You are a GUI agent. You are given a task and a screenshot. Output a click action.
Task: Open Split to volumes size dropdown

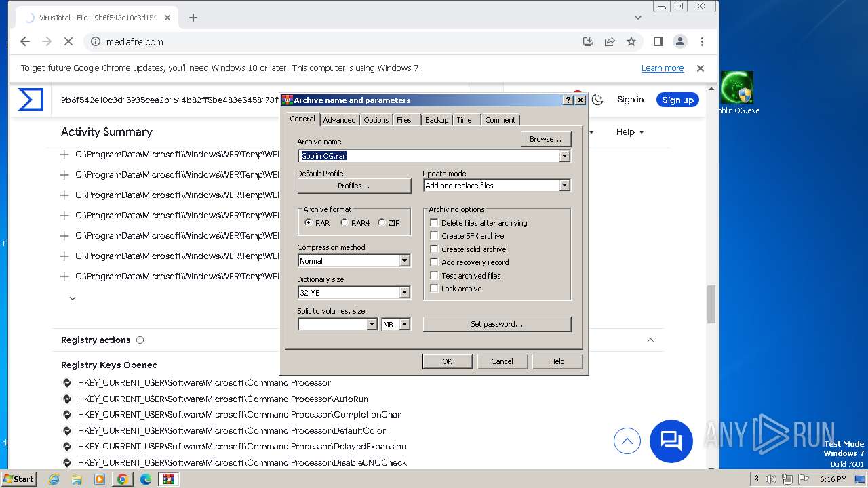tap(372, 325)
